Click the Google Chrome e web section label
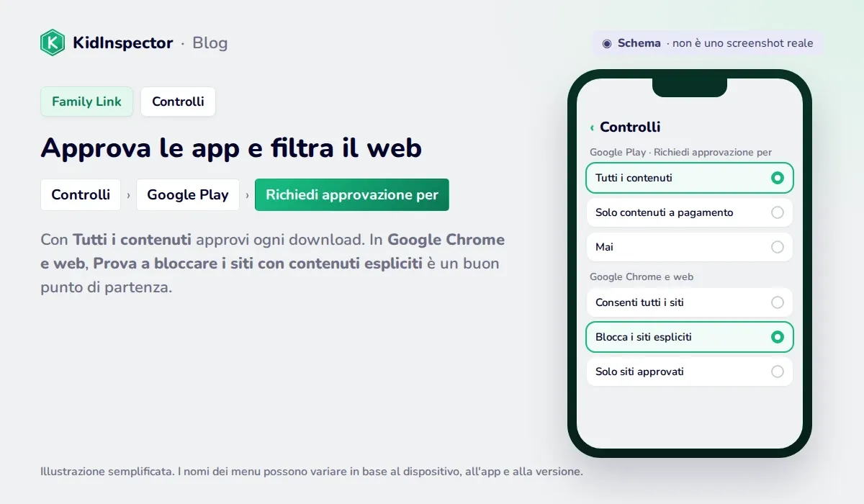864x504 pixels. (x=642, y=277)
